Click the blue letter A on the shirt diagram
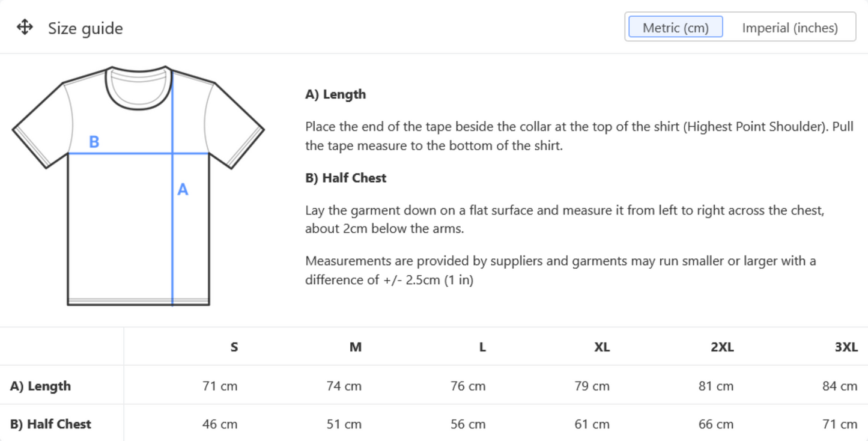The height and width of the screenshot is (441, 868). pos(182,189)
